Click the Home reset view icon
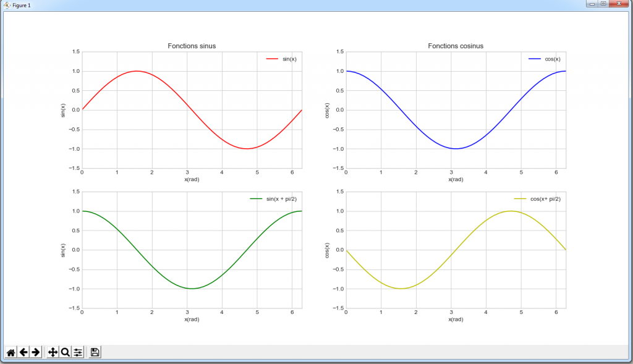This screenshot has width=633, height=364. 11,352
